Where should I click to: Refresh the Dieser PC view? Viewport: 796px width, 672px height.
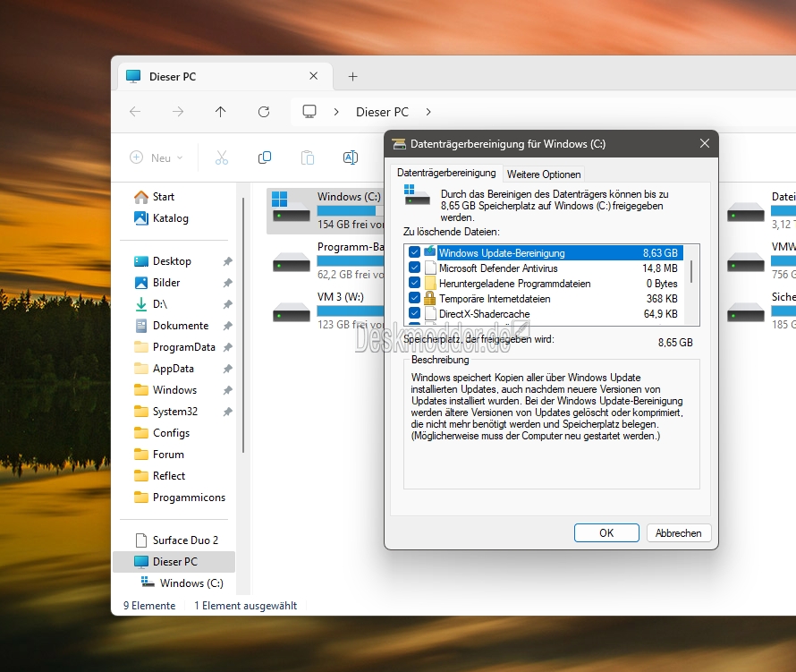click(x=264, y=112)
